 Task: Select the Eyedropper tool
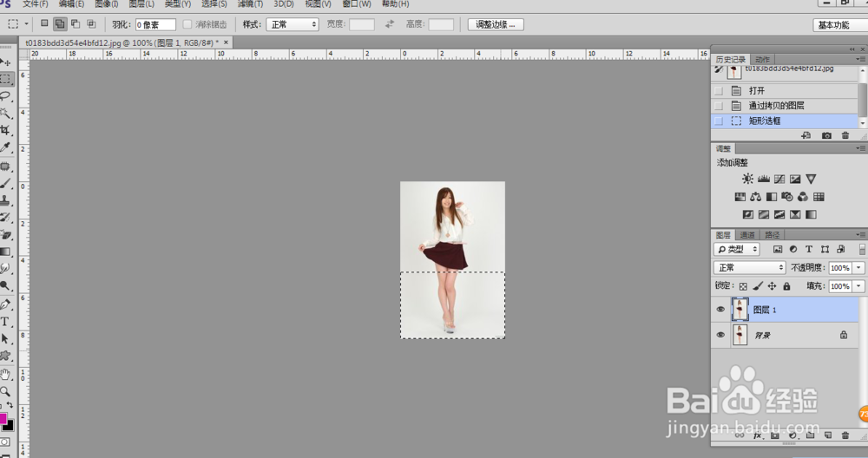coord(5,147)
